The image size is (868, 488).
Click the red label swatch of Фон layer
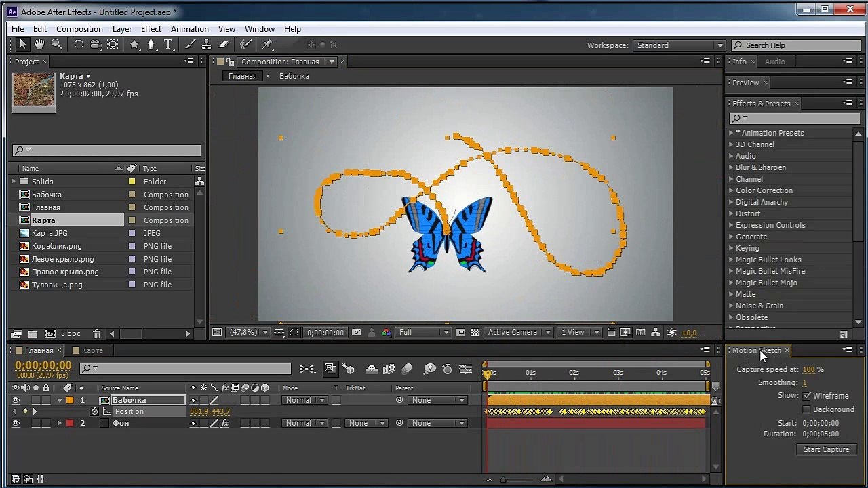[70, 423]
